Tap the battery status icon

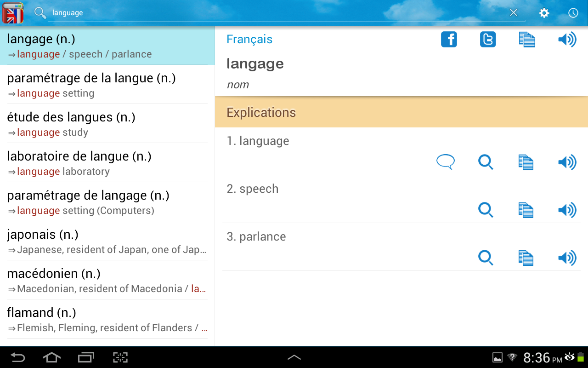tap(581, 357)
